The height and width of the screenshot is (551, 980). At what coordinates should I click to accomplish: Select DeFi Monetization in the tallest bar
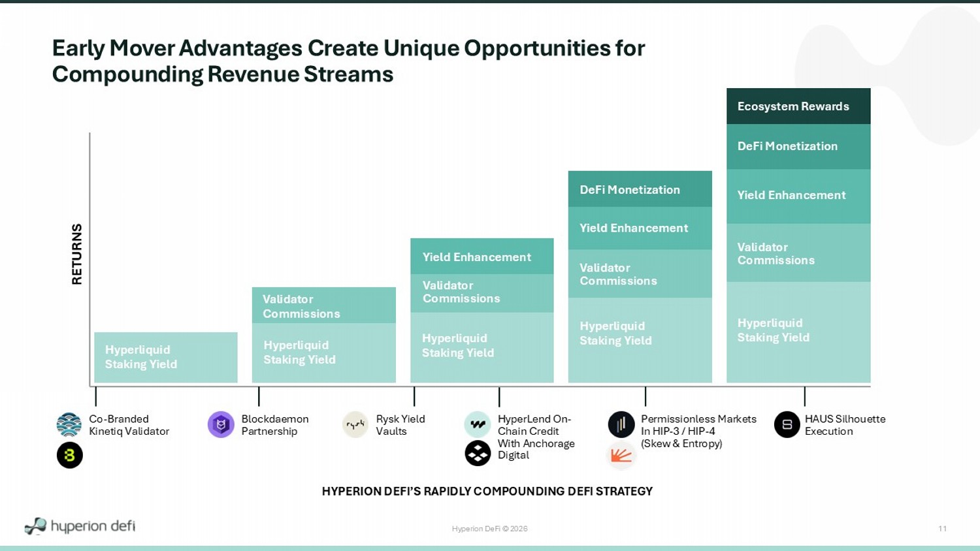pyautogui.click(x=798, y=147)
